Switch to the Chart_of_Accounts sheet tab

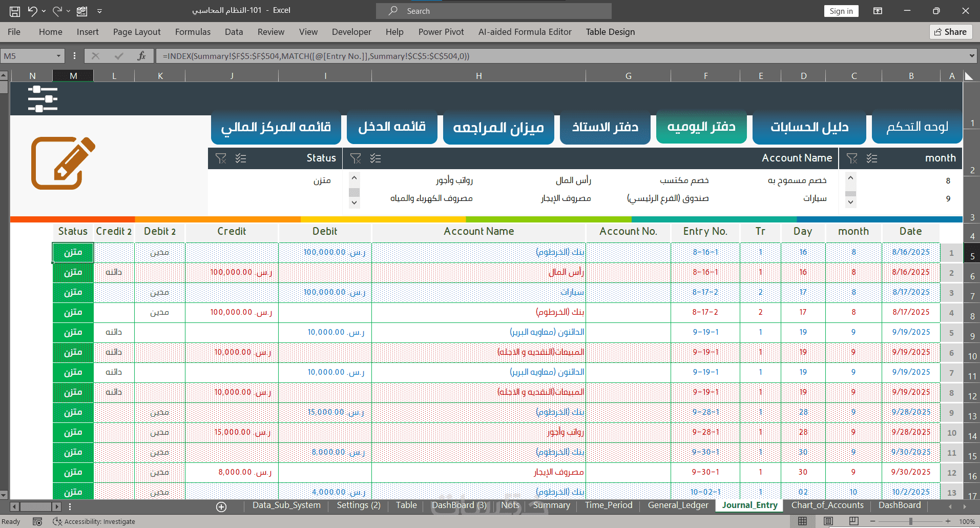point(827,505)
